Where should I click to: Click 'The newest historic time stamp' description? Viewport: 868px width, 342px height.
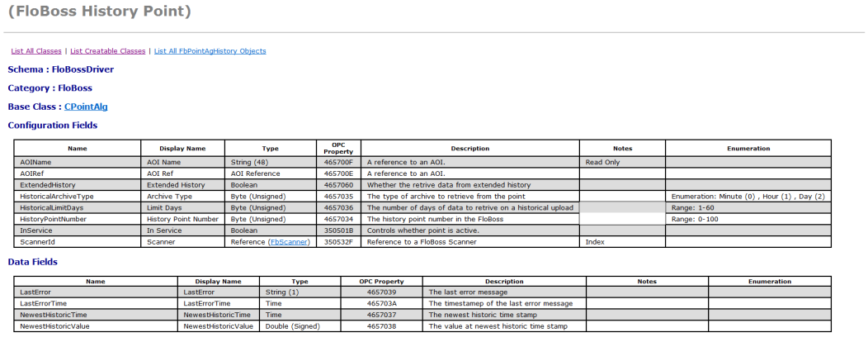504,315
